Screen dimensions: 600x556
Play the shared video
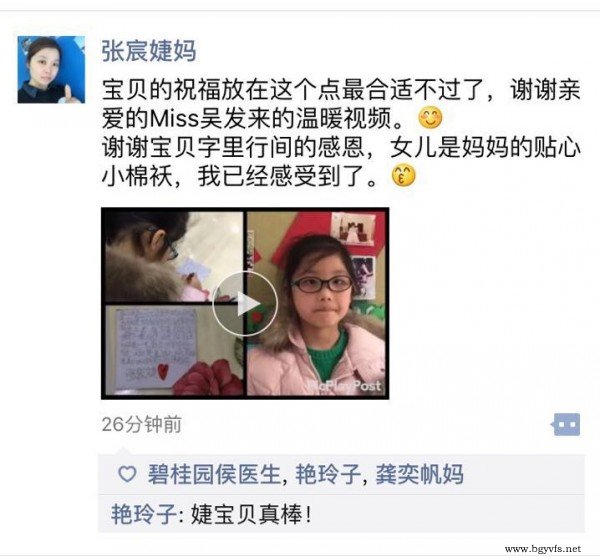(x=245, y=304)
